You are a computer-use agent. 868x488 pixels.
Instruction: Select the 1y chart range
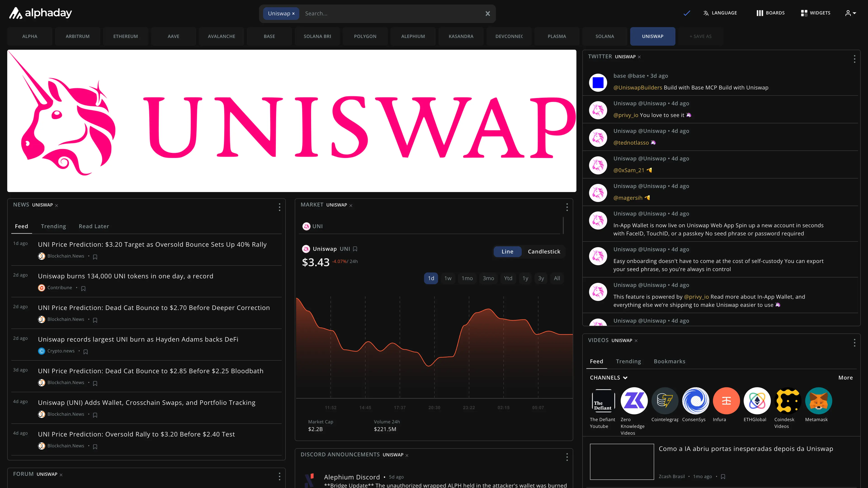tap(525, 278)
